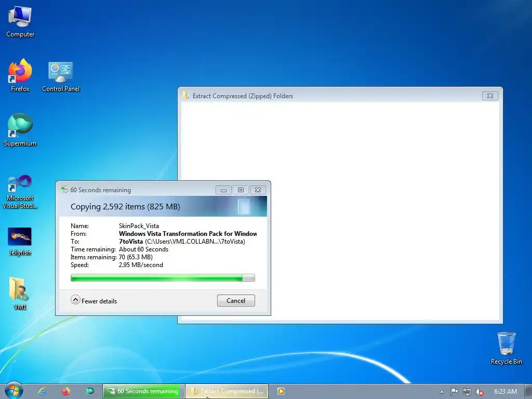This screenshot has width=532, height=399.
Task: Select the Recycle Bin desktop icon
Action: (506, 348)
